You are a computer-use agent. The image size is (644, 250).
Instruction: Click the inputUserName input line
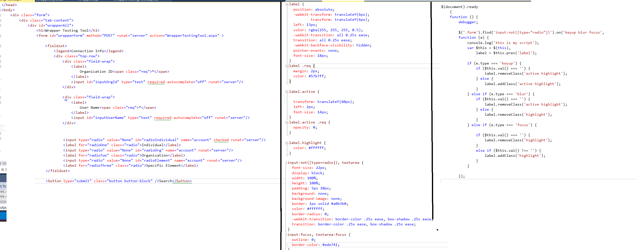pyautogui.click(x=160, y=118)
